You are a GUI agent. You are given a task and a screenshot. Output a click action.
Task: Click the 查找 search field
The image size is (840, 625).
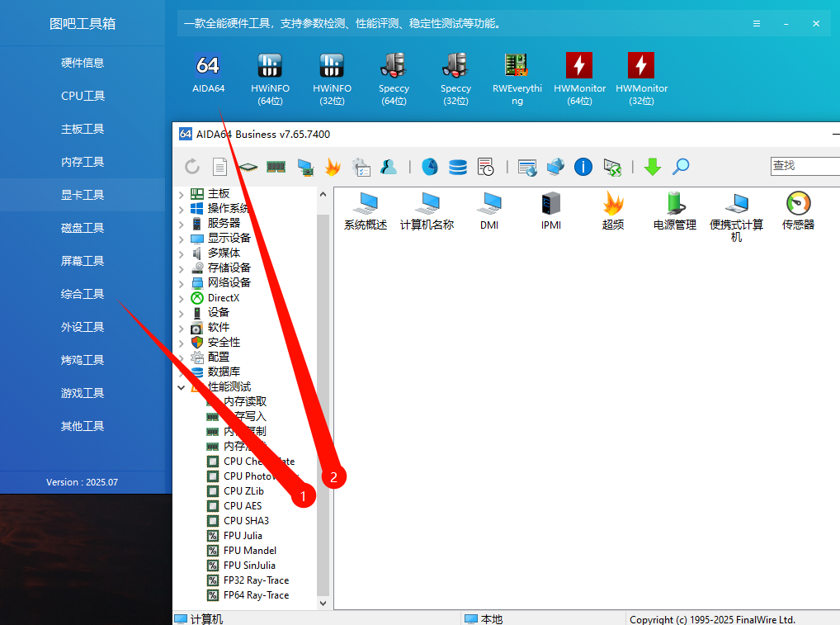pyautogui.click(x=805, y=166)
